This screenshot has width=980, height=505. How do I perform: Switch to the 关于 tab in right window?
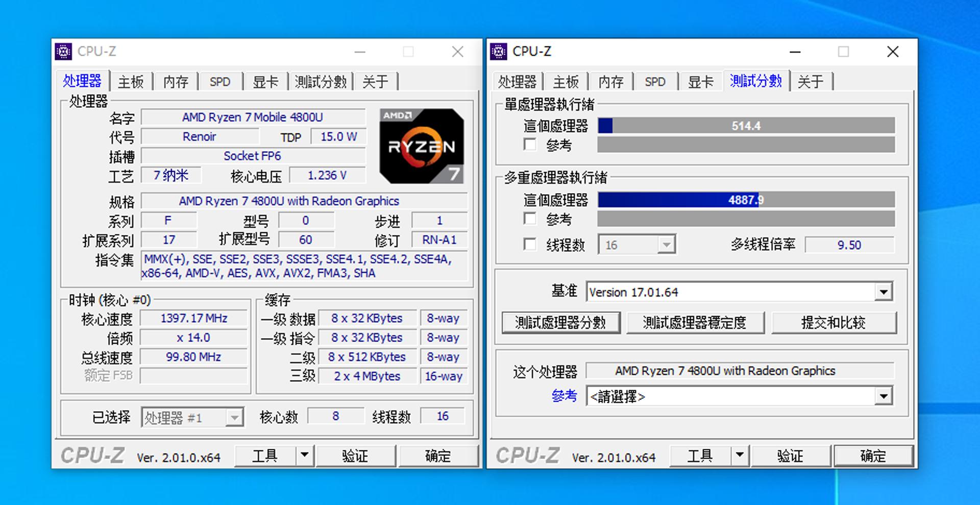(x=812, y=81)
